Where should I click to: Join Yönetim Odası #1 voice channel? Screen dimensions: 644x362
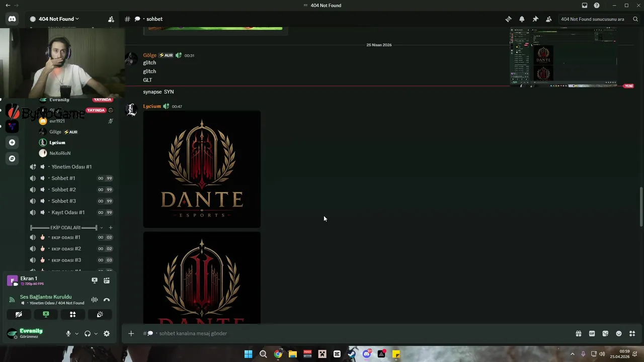coord(72,167)
